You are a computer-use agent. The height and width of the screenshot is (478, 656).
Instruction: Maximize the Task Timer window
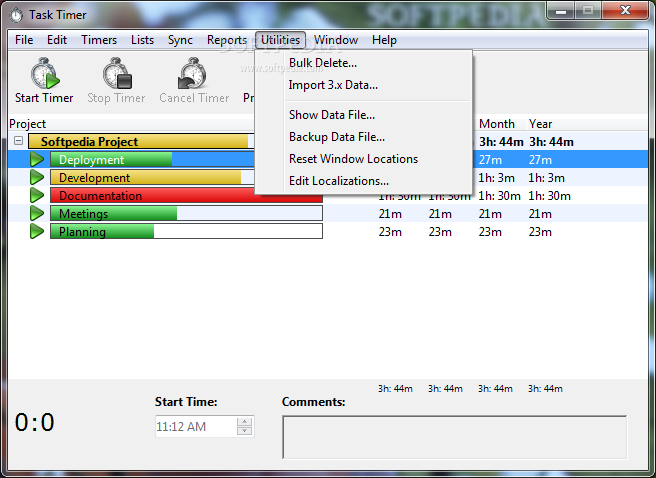[x=588, y=10]
